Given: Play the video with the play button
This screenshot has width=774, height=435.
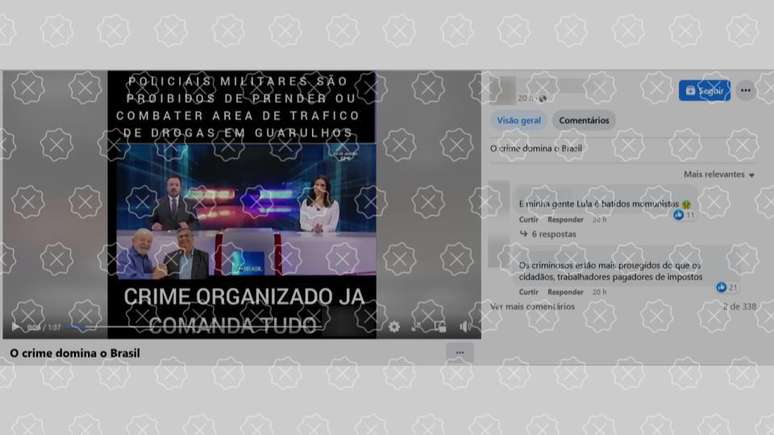Looking at the screenshot, I should point(15,327).
